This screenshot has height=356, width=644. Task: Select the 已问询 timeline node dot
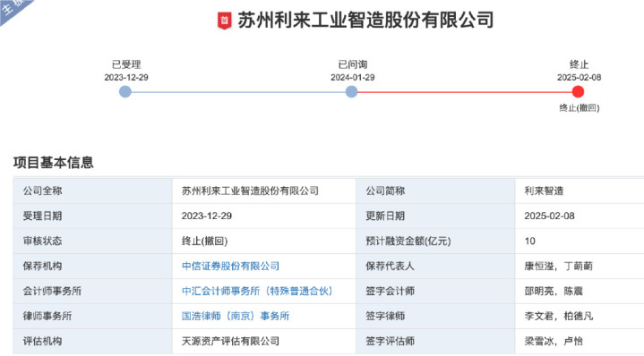pos(352,91)
